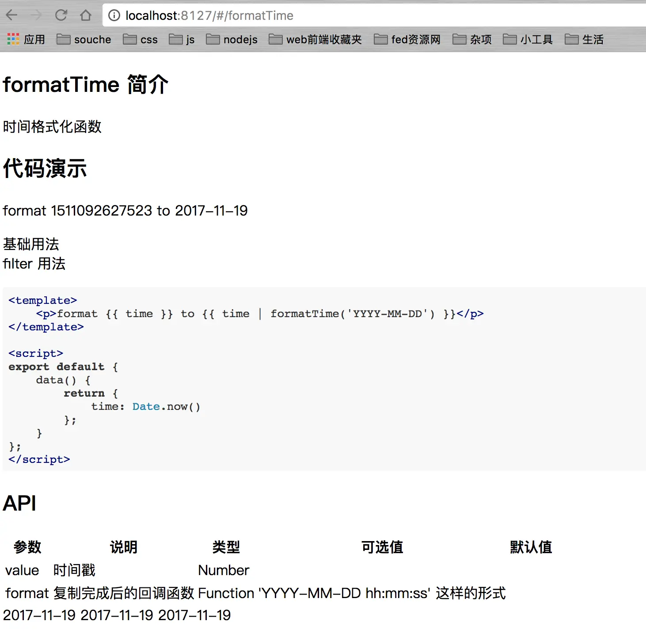Open the css bookmark folder
Viewport: 646px width, 644px height.
pyautogui.click(x=141, y=39)
